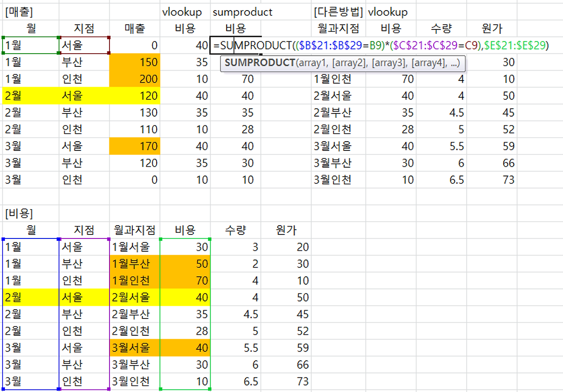This screenshot has width=563, height=392.
Task: Select 수량 value 4.5 in the [다른방법] table
Action: pyautogui.click(x=441, y=113)
